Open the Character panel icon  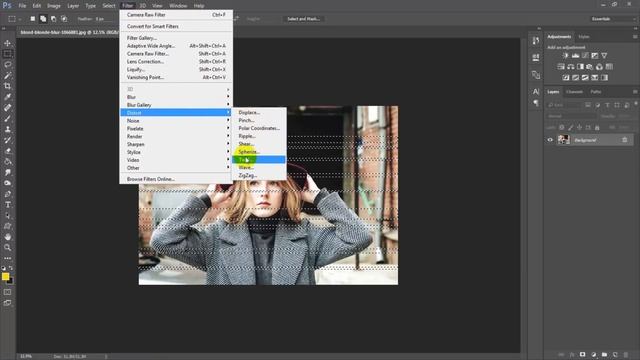[536, 91]
